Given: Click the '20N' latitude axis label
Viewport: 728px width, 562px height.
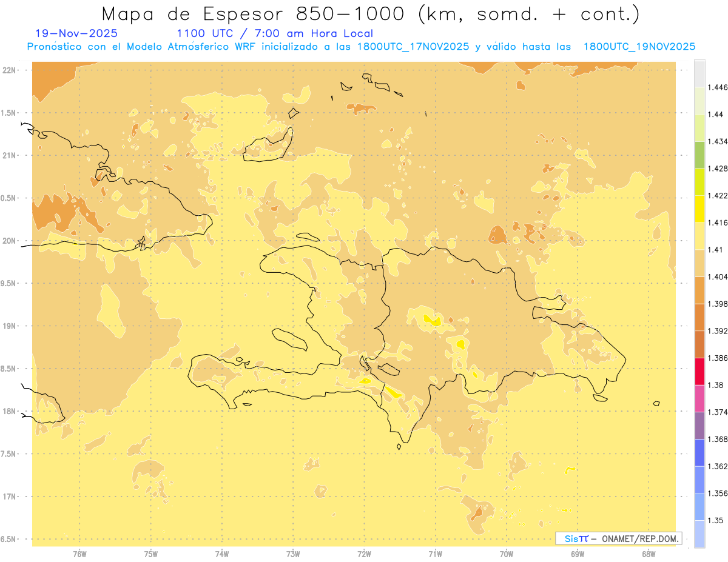Looking at the screenshot, I should pyautogui.click(x=8, y=241).
